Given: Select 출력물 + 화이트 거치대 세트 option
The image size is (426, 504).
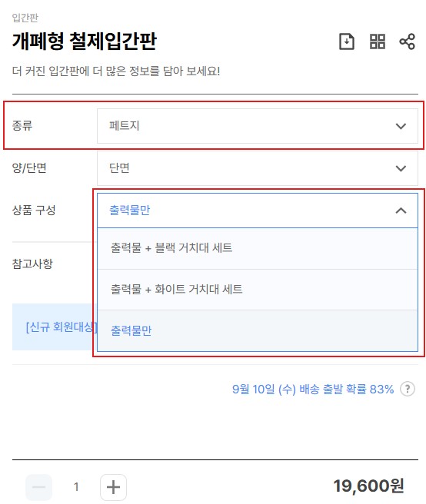Looking at the screenshot, I should 258,290.
